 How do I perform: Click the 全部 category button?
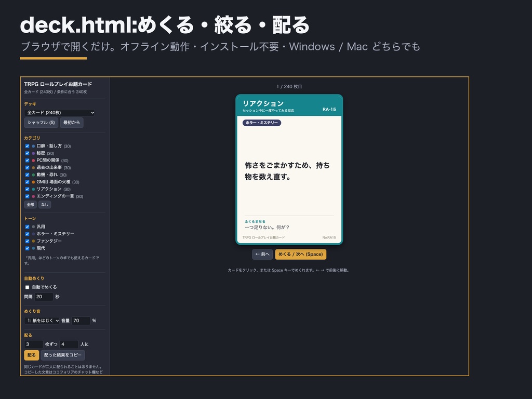pos(30,205)
